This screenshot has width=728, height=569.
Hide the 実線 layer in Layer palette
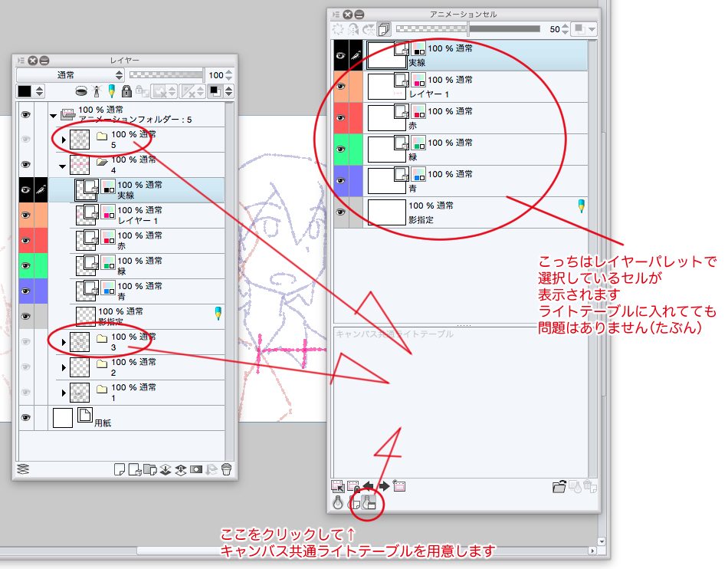[26, 190]
